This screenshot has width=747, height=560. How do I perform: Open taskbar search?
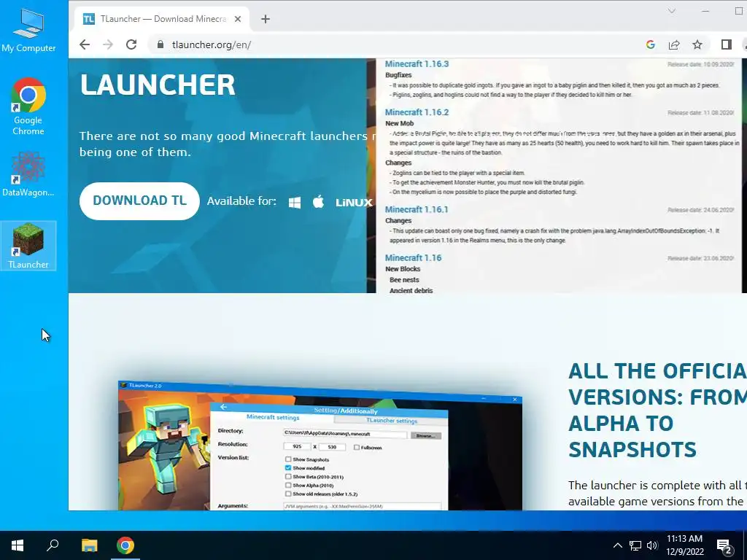point(53,545)
